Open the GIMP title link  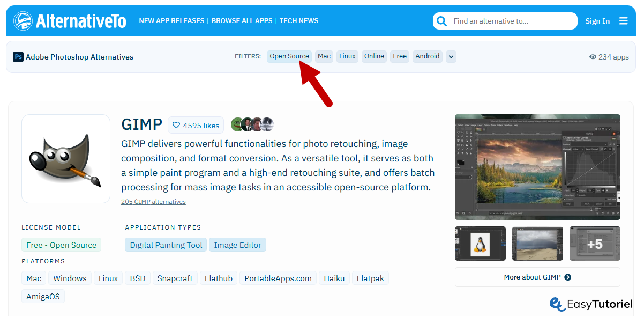coord(142,124)
